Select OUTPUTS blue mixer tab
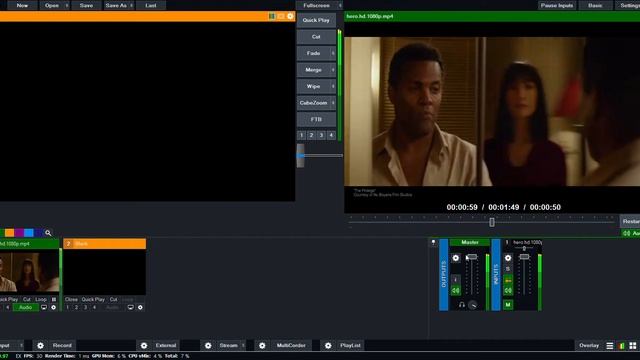Viewport: 640px width, 360px height. (x=444, y=274)
